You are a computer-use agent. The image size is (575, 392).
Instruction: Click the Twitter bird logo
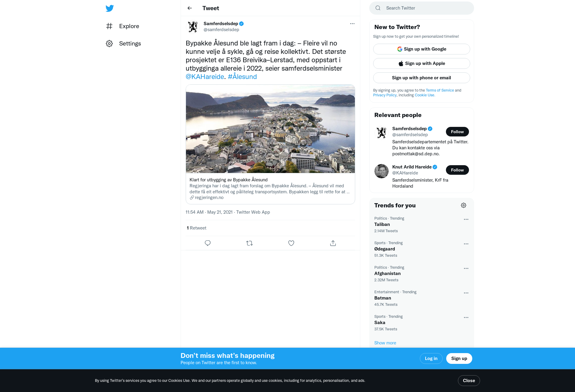(x=110, y=8)
